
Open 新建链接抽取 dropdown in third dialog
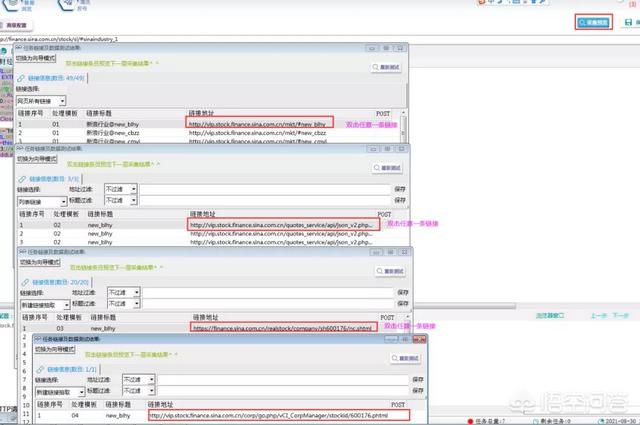67,305
